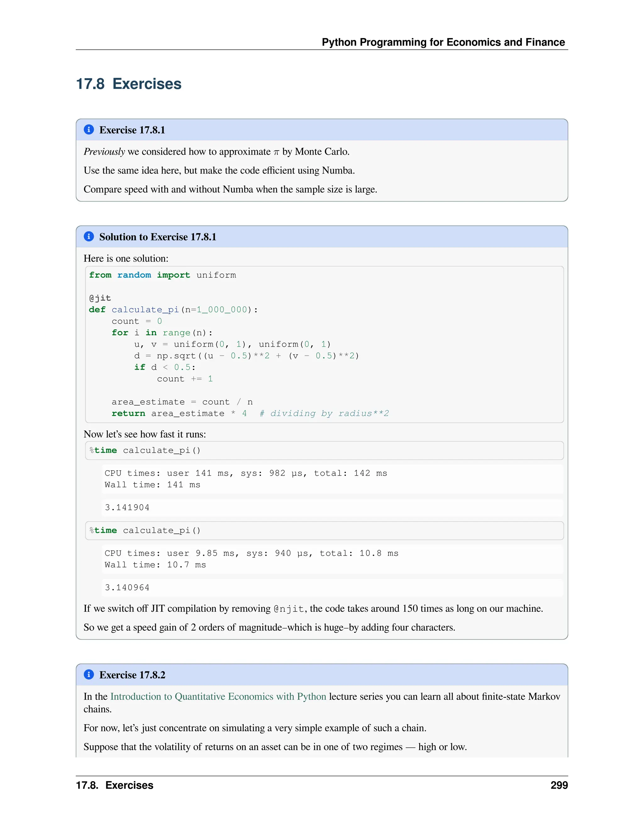The image size is (644, 833).
Task: Click the '# dividing by radius**2' comment
Action: 324,413
